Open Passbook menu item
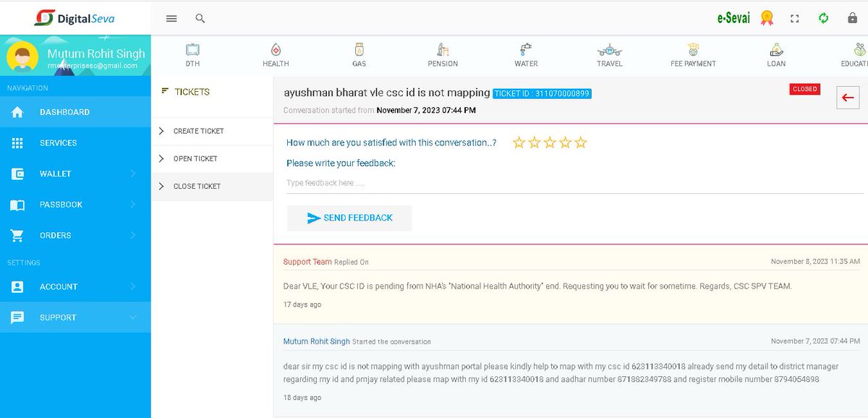868x418 pixels. [x=75, y=205]
